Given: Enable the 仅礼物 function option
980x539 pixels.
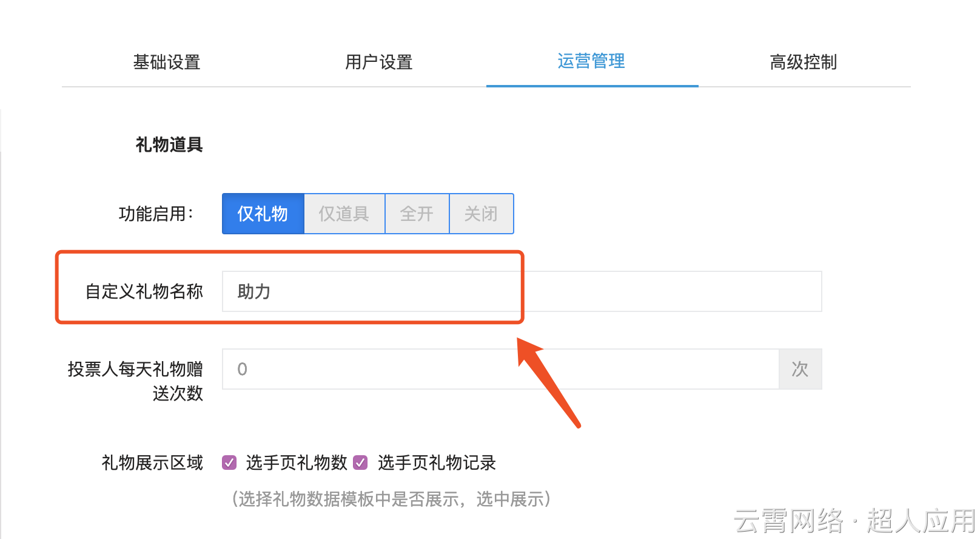Looking at the screenshot, I should coord(263,214).
